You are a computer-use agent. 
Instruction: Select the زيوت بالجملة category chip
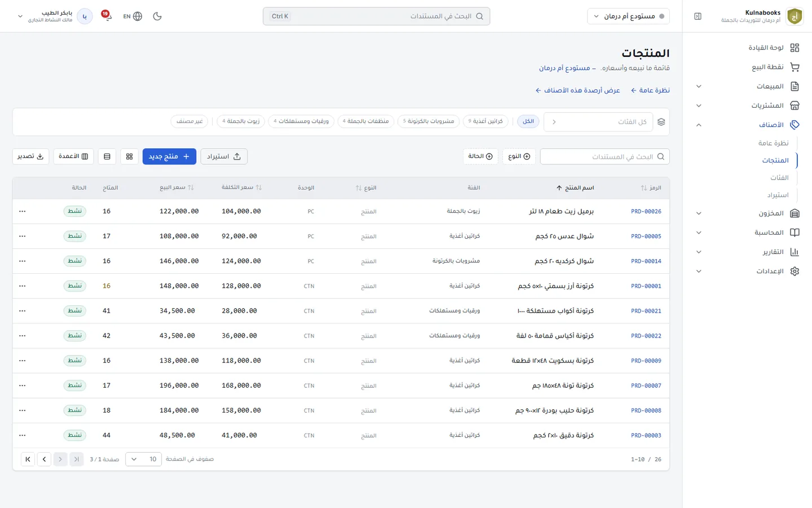click(x=241, y=121)
